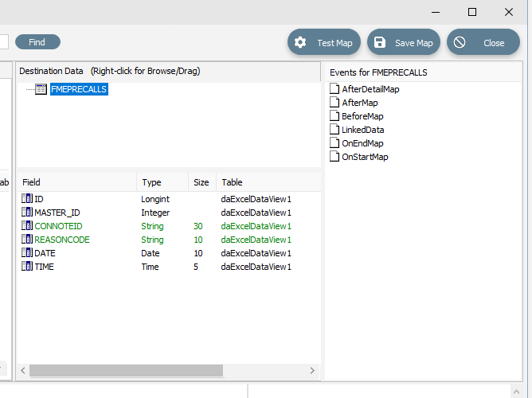Select the FMEPRECALLS table icon in tree
This screenshot has width=532, height=398.
pos(41,89)
